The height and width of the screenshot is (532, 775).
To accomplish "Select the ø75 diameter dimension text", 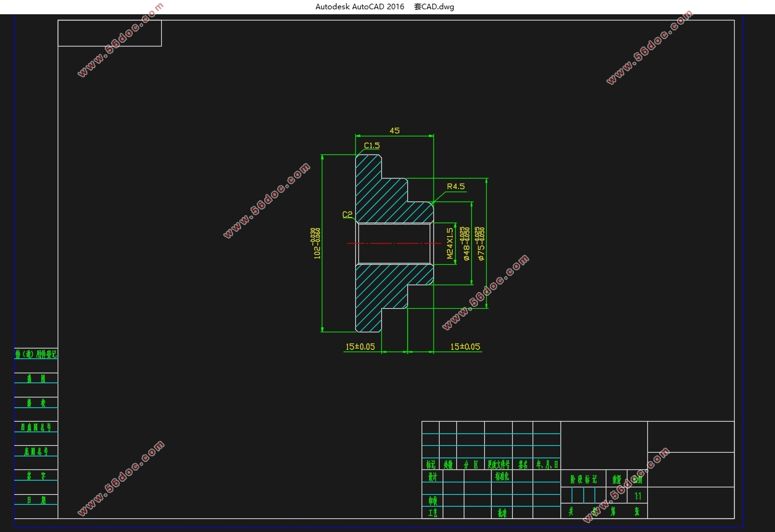I will (x=481, y=243).
